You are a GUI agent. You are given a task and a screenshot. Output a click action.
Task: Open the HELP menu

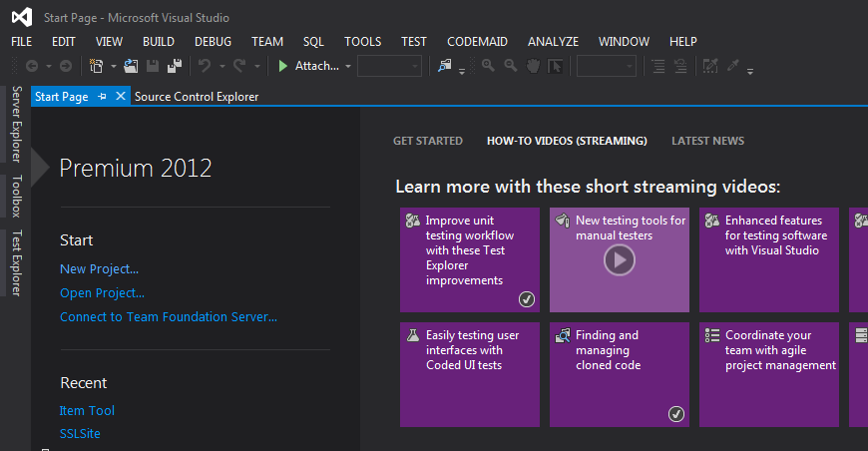(x=683, y=42)
